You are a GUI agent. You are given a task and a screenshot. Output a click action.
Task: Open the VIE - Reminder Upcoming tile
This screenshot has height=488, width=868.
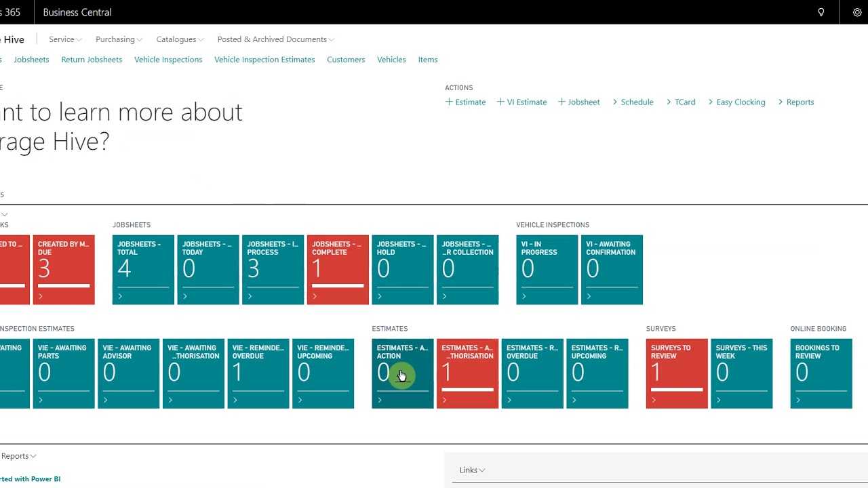click(x=323, y=373)
